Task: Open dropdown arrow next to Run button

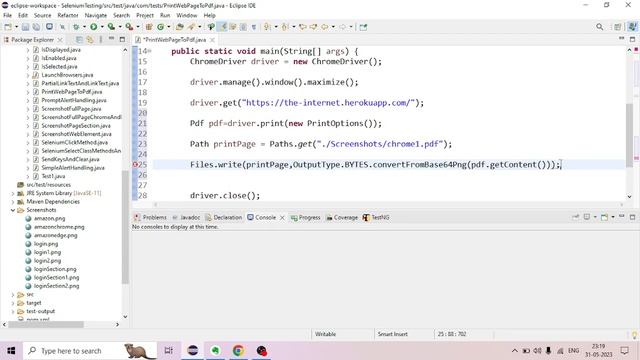Action: pos(102,27)
